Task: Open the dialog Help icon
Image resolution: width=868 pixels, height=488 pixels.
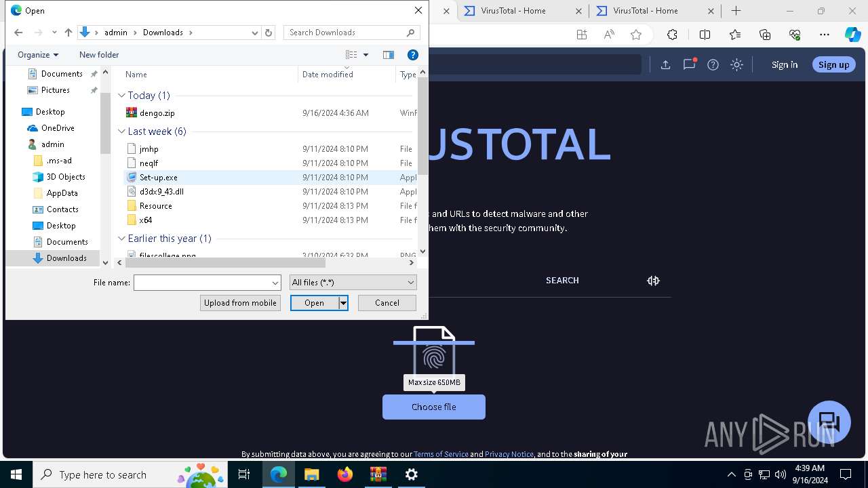Action: 412,55
